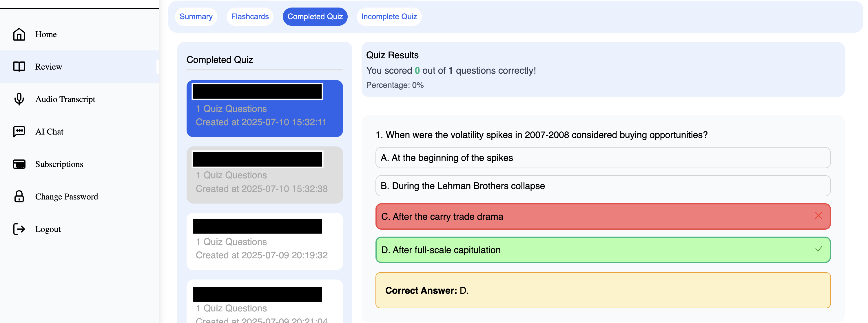868x323 pixels.
Task: Click the green checkmark on option D
Action: point(818,249)
